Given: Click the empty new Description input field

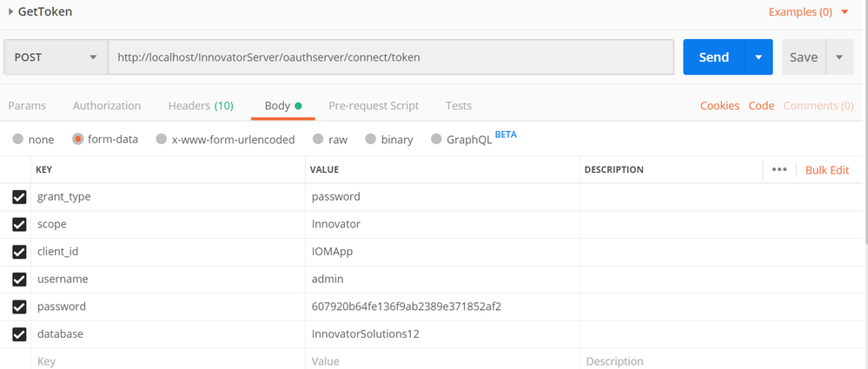Looking at the screenshot, I should (721, 359).
